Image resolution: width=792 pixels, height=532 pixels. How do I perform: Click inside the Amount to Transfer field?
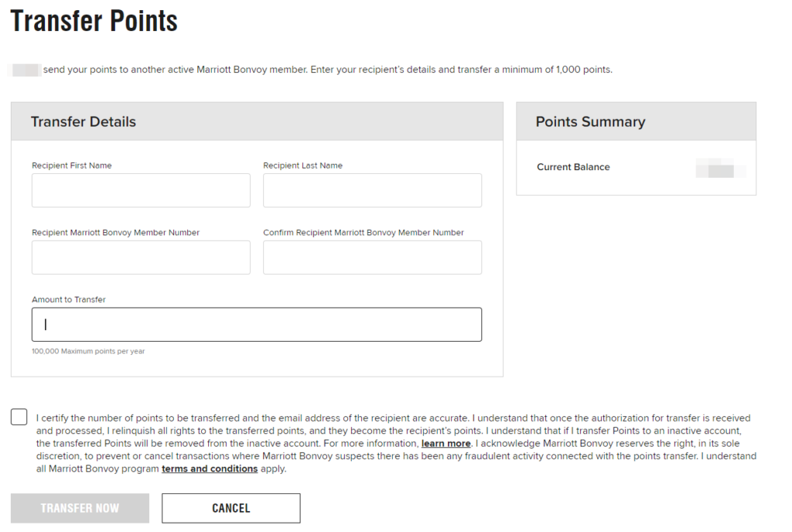pos(256,324)
